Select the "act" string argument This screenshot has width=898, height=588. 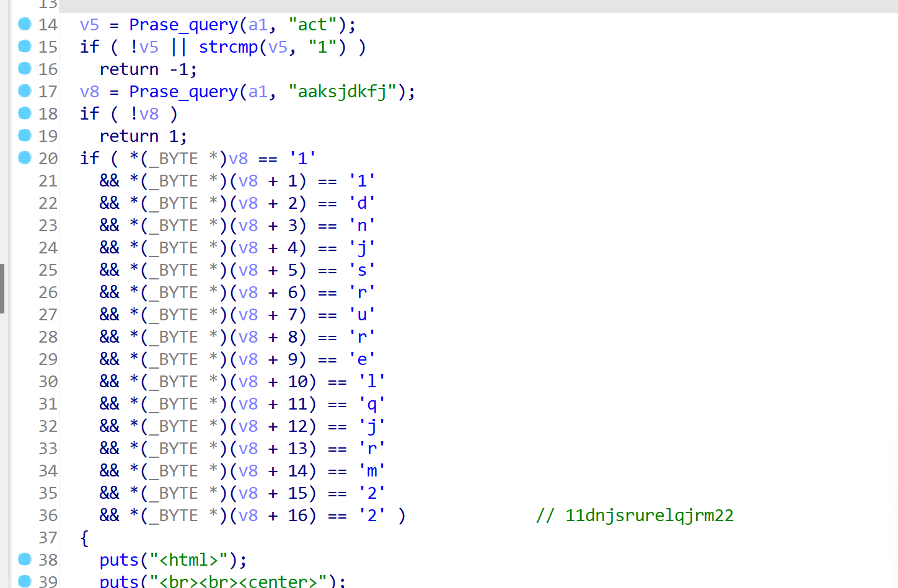tap(312, 25)
